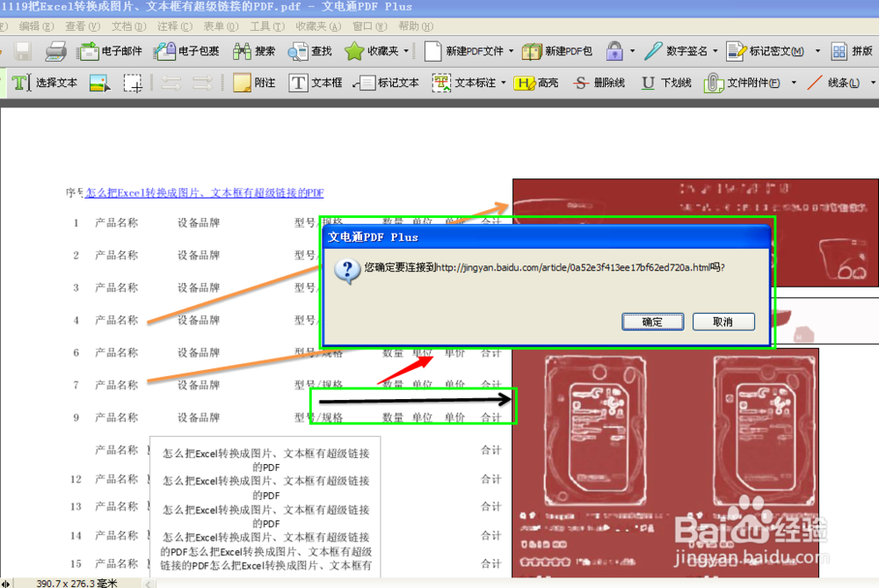The image size is (879, 588).
Task: Click the padlock security icon
Action: click(x=614, y=52)
